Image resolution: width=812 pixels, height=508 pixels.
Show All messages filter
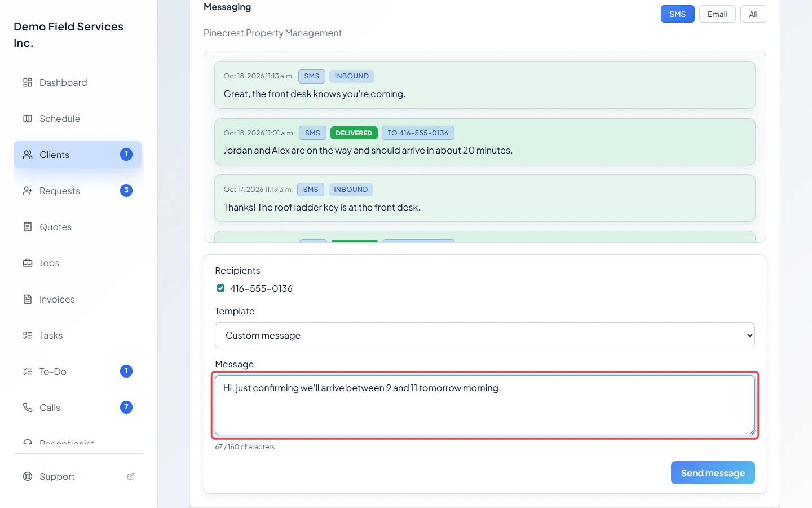tap(753, 14)
